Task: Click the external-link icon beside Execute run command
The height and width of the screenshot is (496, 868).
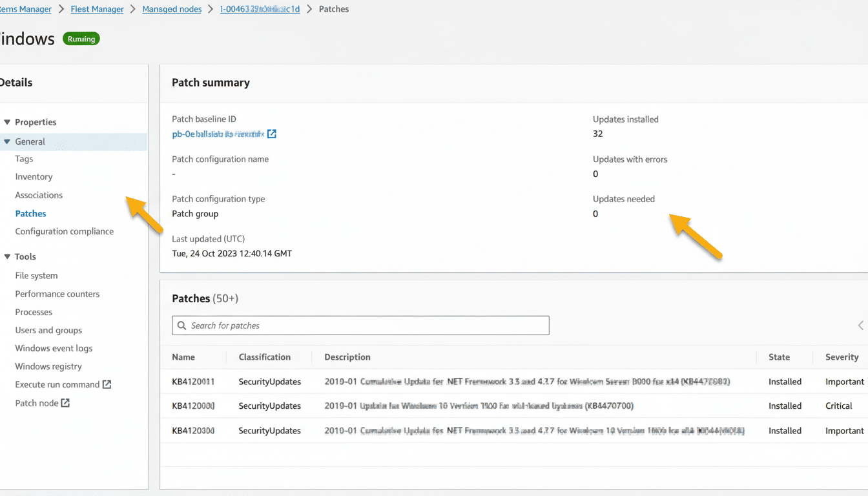Action: click(x=108, y=384)
